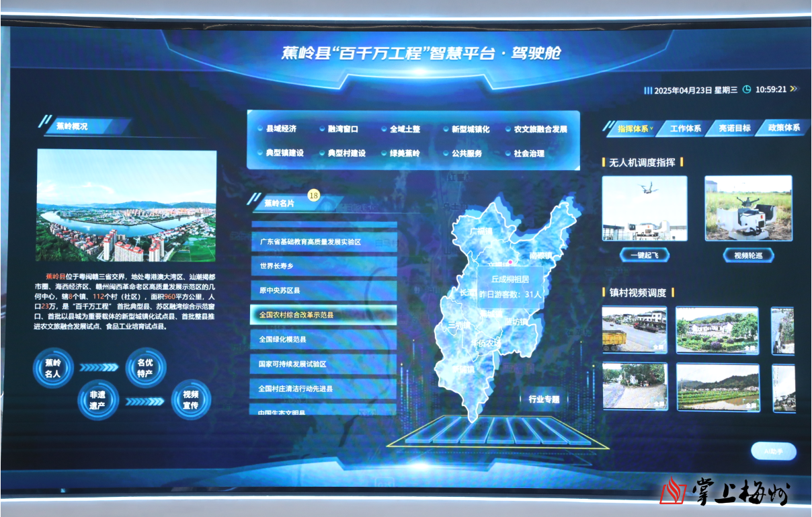Click the 丘成桐祖居 visitor count popup

(510, 286)
